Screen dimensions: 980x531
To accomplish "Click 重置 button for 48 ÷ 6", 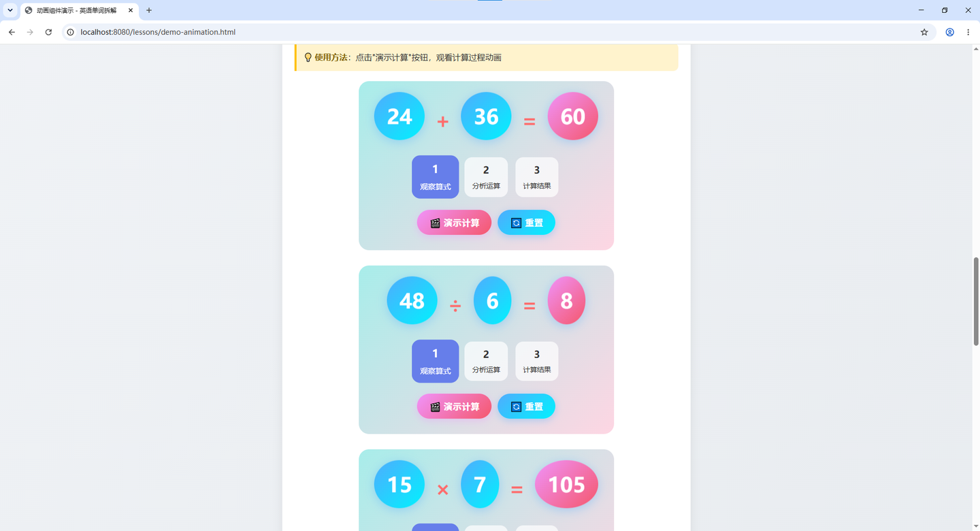I will pyautogui.click(x=526, y=406).
